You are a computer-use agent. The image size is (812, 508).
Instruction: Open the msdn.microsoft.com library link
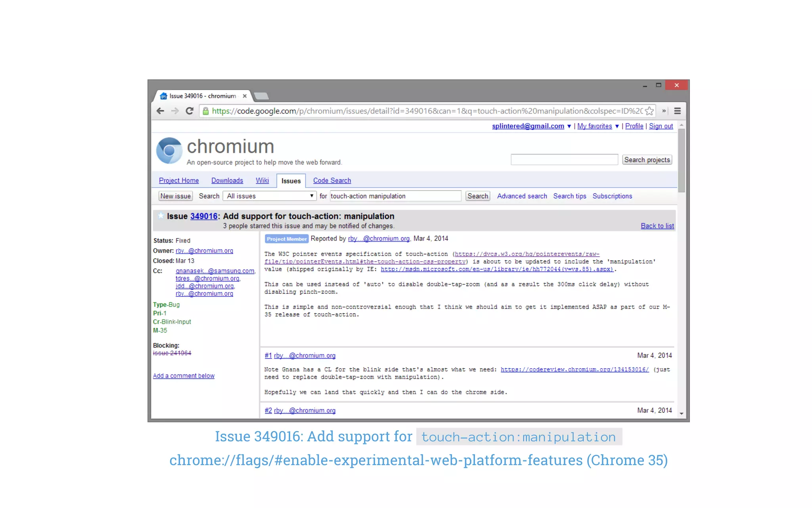[497, 269]
